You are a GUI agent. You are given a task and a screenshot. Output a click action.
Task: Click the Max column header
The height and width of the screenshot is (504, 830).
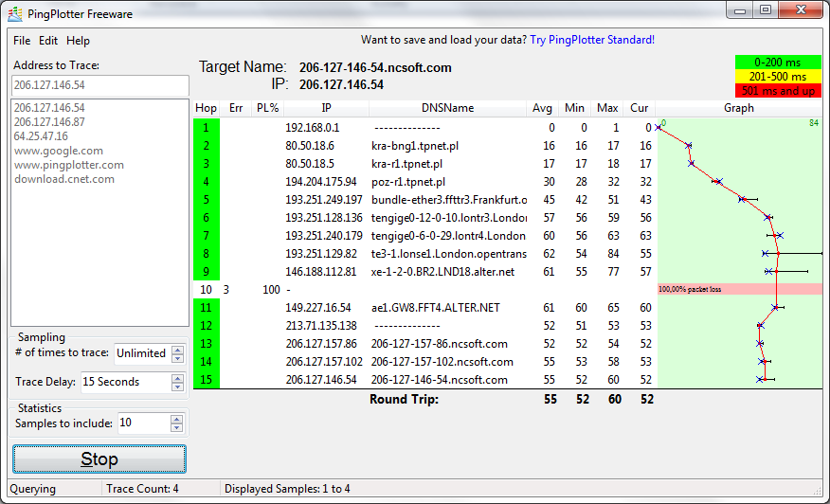click(607, 108)
